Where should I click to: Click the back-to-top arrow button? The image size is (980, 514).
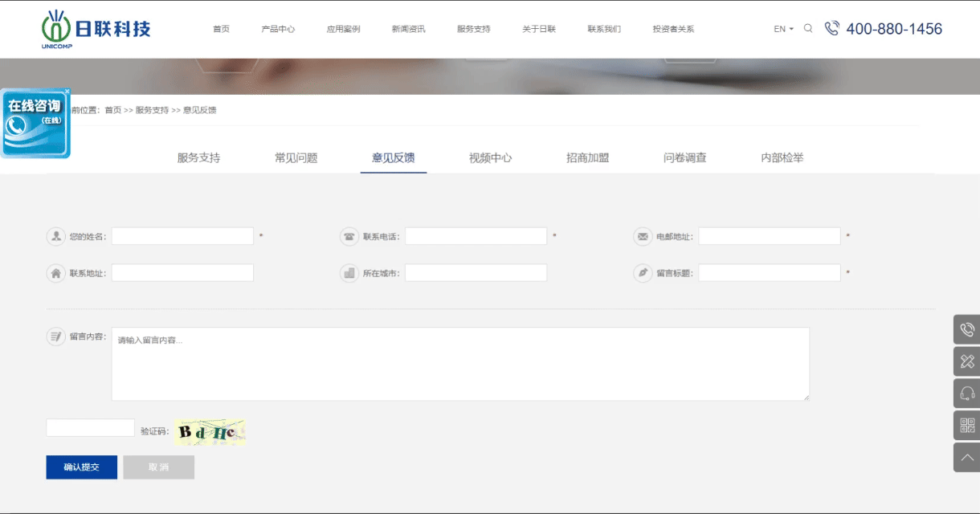click(966, 457)
